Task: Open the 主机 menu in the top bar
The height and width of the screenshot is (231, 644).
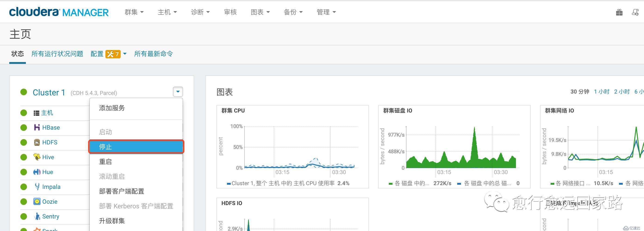Action: 167,12
